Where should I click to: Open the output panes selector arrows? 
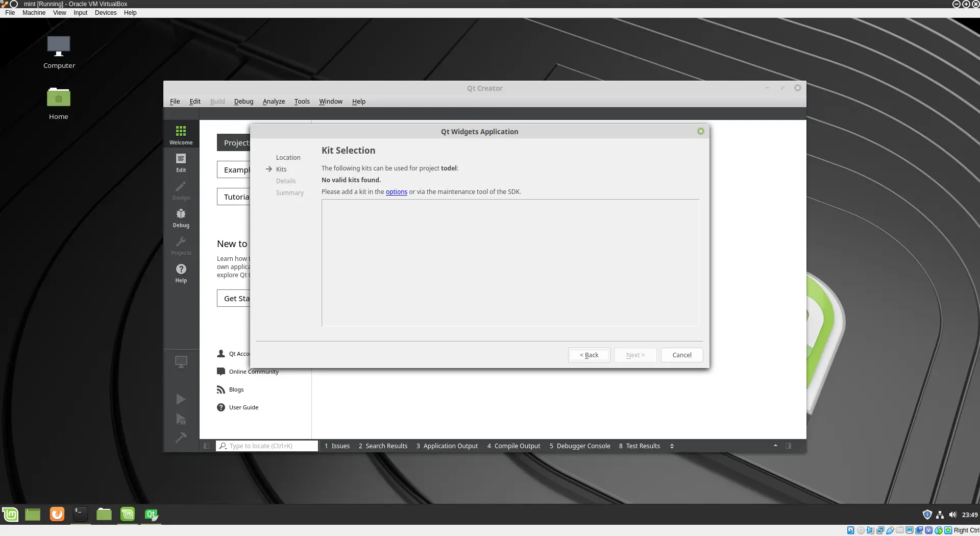tap(672, 446)
